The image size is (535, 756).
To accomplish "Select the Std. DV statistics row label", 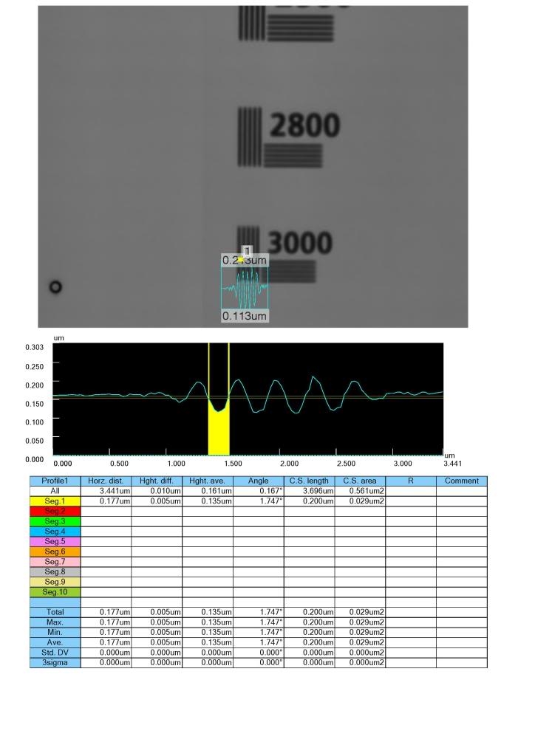I will (x=55, y=653).
